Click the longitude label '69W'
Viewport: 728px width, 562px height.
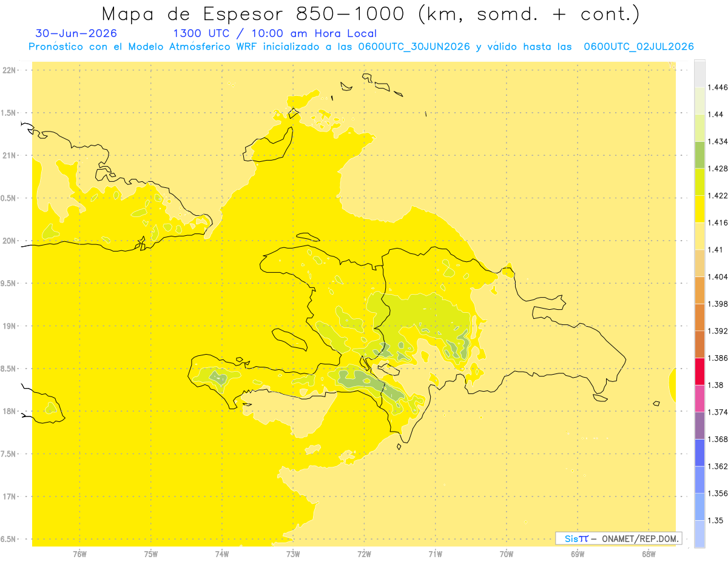tap(578, 554)
